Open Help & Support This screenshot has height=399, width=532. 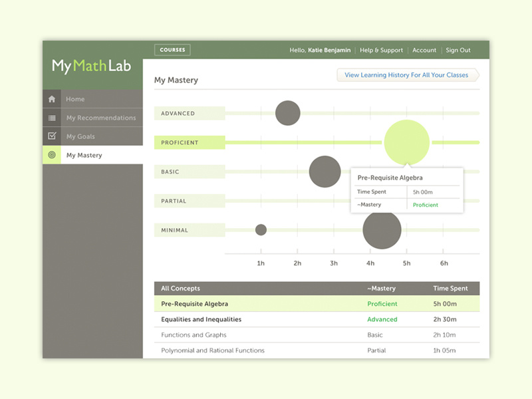381,50
